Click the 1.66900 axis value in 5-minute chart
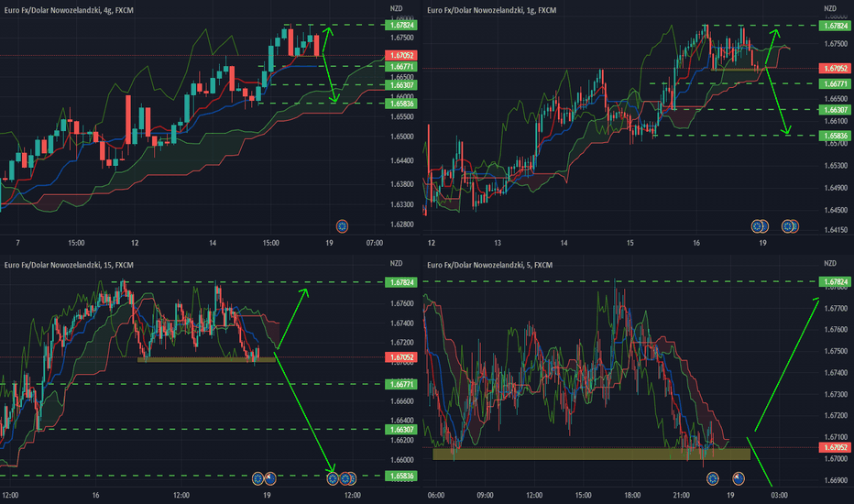The image size is (854, 504). [835, 480]
